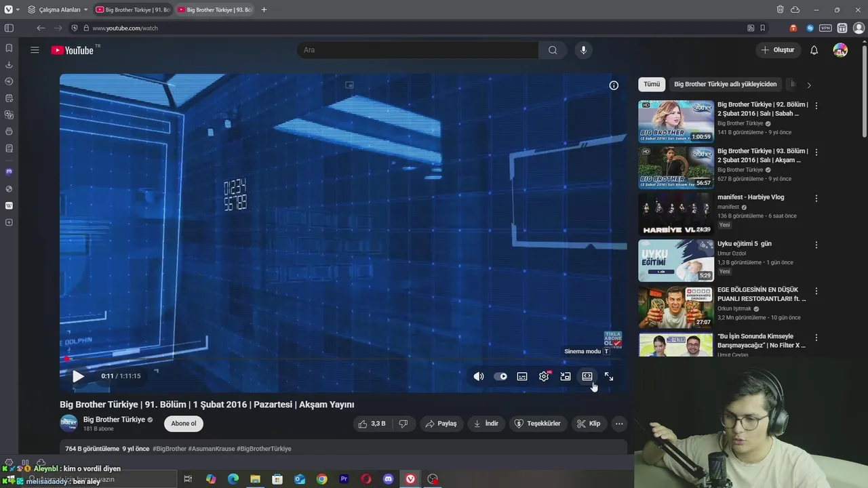This screenshot has height=488, width=868.
Task: Open the manifest Harbiye Vlog thumbnail
Action: pos(676,214)
